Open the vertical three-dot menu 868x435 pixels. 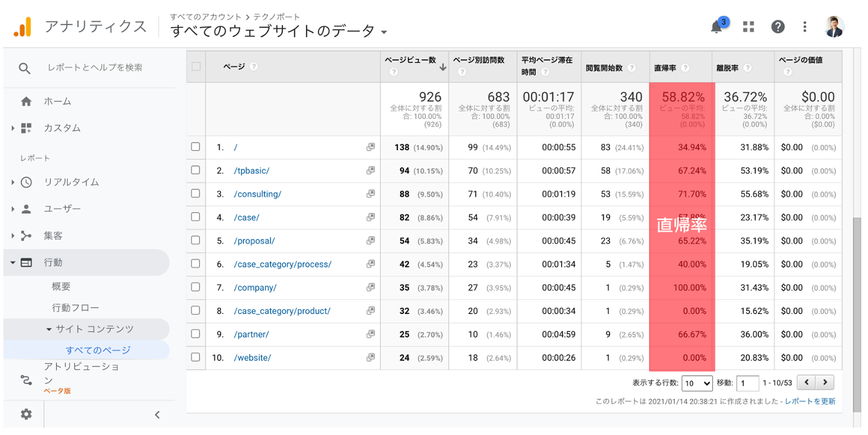pos(804,27)
